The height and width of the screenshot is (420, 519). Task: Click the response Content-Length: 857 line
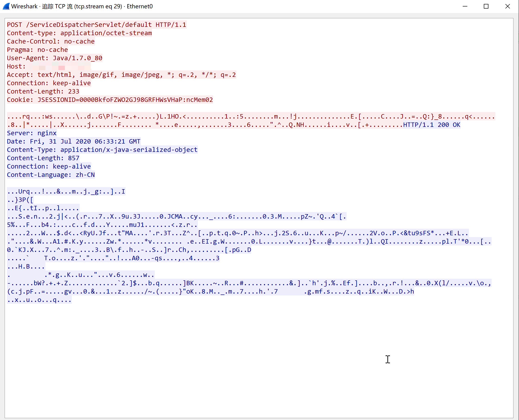[43, 158]
